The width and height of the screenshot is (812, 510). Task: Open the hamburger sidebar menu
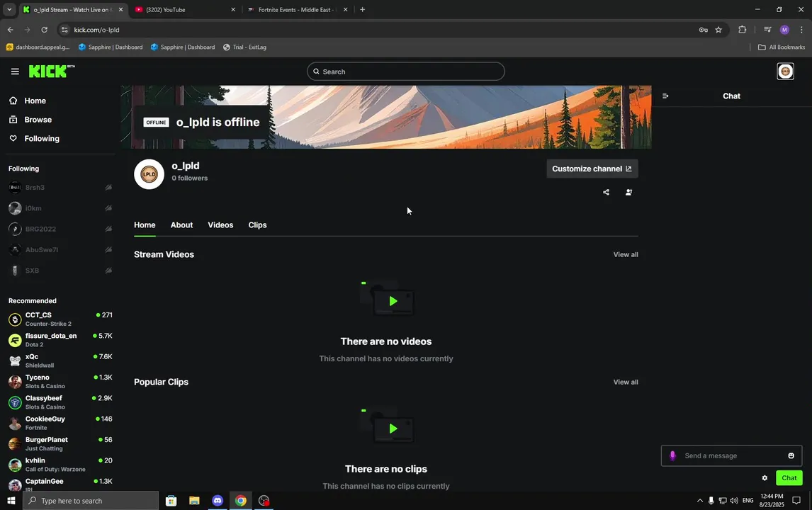coord(15,72)
